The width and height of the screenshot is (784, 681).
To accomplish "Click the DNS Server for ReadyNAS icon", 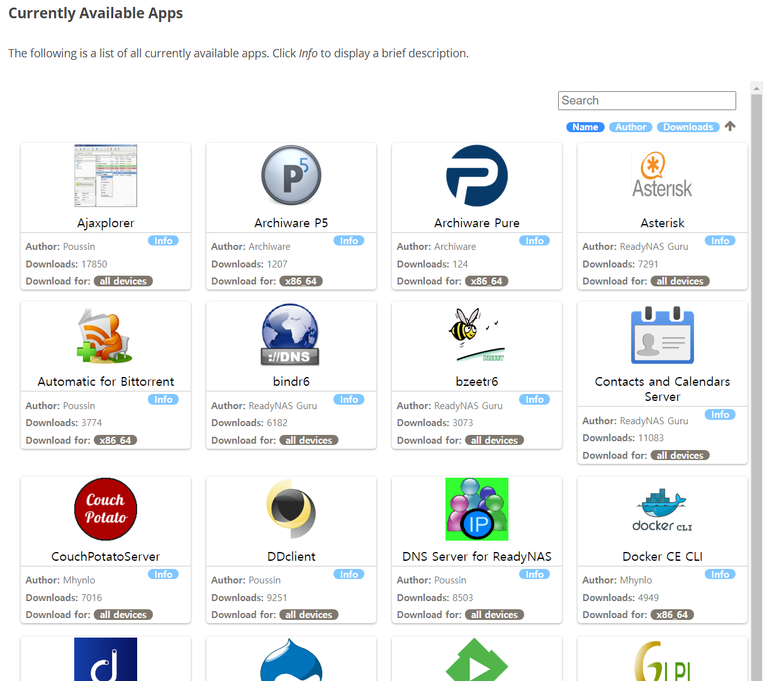I will (477, 509).
